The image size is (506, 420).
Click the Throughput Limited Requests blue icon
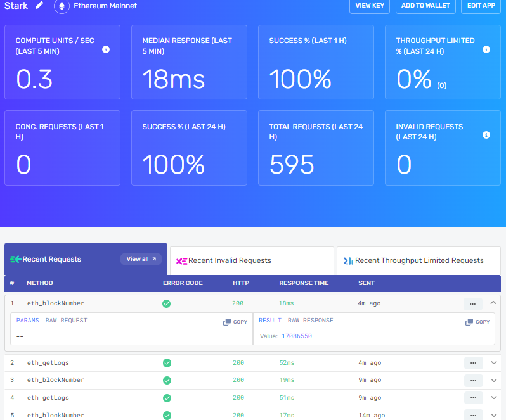[x=348, y=261]
